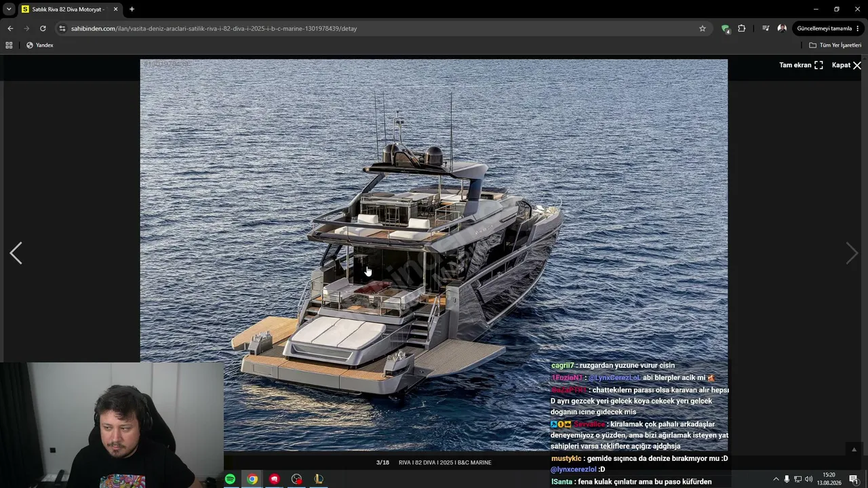Click the RIVA I 82 DIVA I 2025 caption
Viewport: 868px width, 488px height.
pos(445,463)
